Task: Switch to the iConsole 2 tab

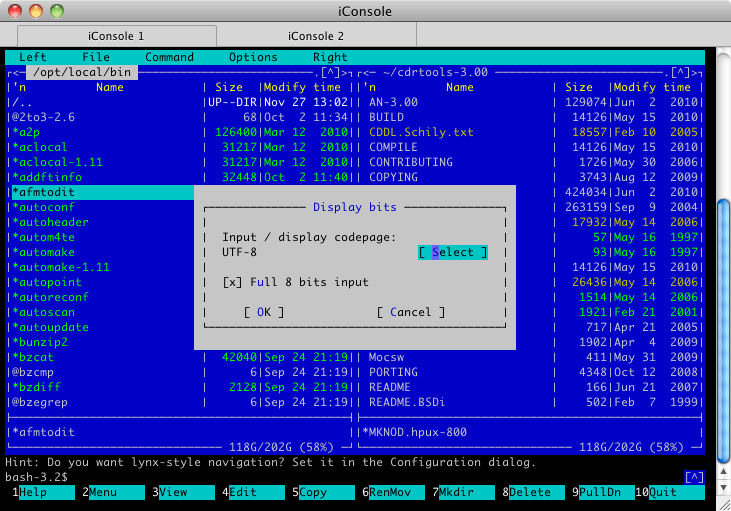Action: [316, 36]
